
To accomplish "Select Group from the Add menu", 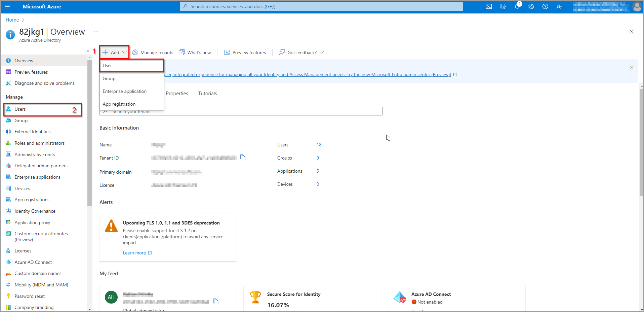I will pyautogui.click(x=131, y=78).
